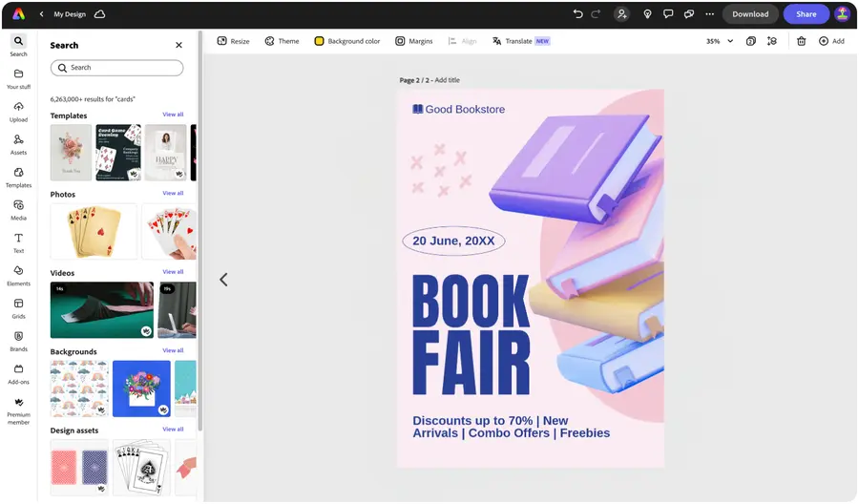Click Add page button in toolbar

[831, 41]
